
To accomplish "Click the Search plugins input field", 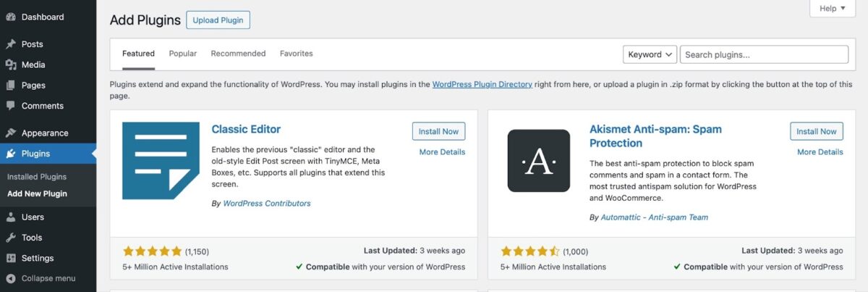I will [764, 54].
